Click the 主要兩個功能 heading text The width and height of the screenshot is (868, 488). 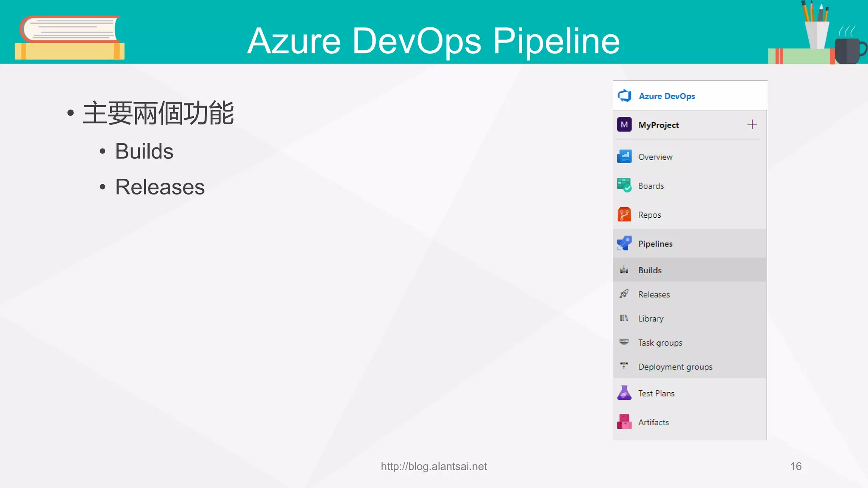click(x=158, y=113)
